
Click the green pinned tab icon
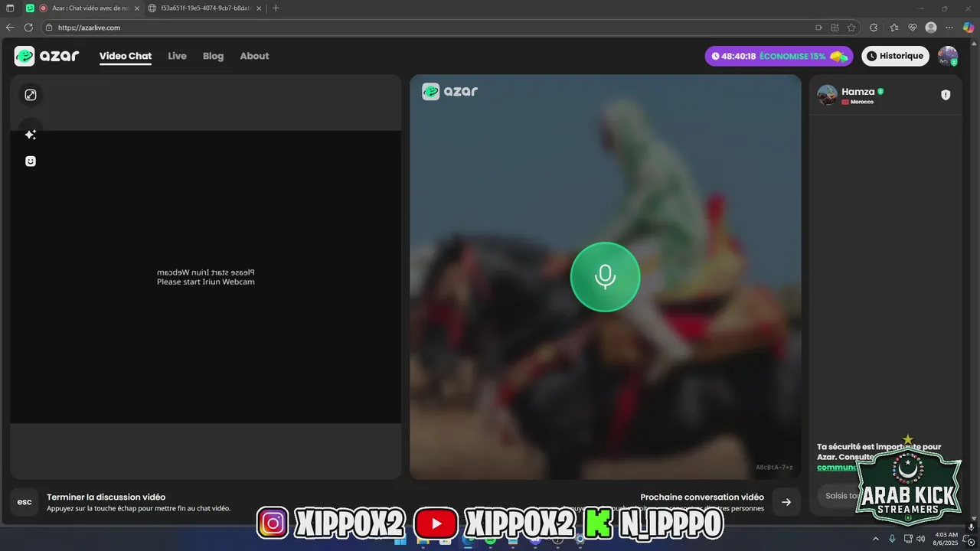[30, 8]
